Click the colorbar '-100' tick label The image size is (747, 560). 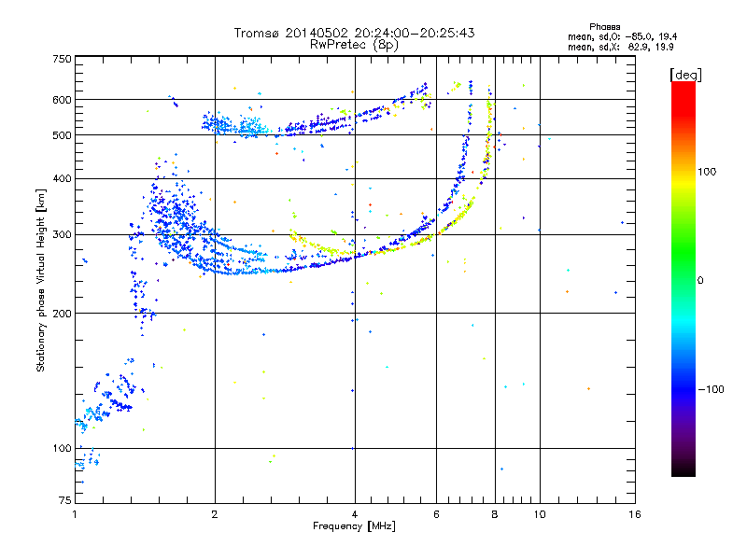[x=711, y=389]
